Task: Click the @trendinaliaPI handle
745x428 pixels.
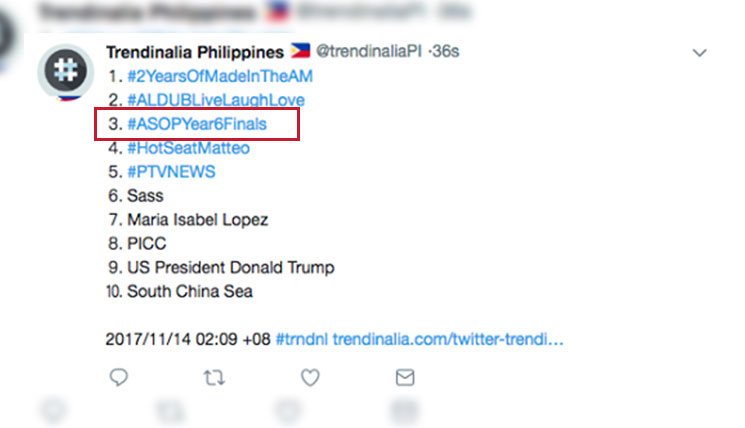Action: (369, 51)
